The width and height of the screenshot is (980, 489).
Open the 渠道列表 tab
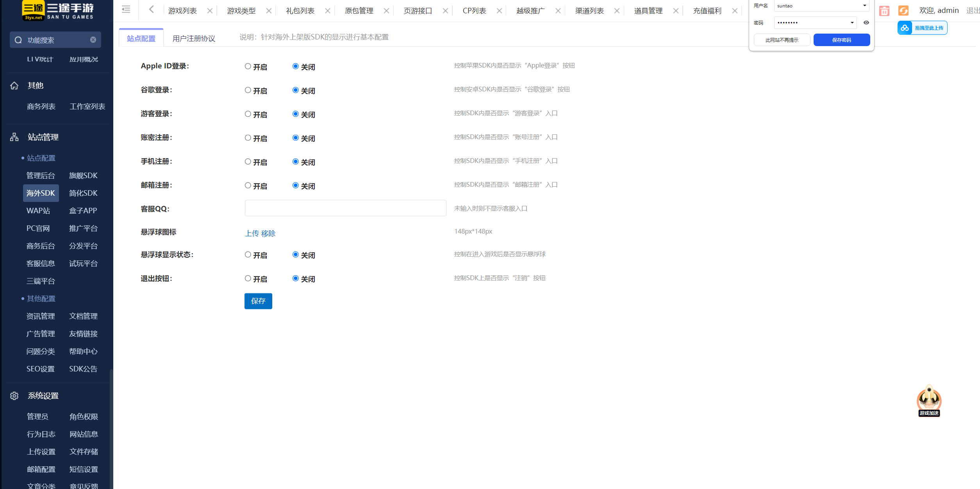coord(589,11)
